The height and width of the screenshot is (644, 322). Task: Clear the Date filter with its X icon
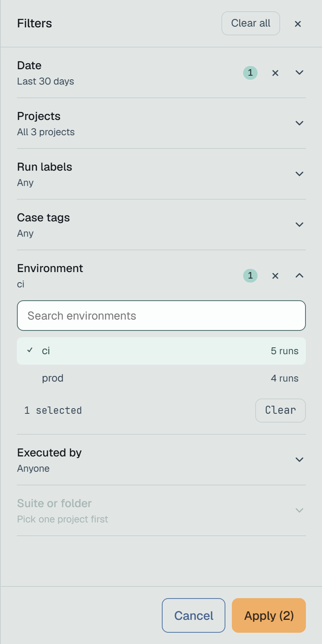[275, 73]
